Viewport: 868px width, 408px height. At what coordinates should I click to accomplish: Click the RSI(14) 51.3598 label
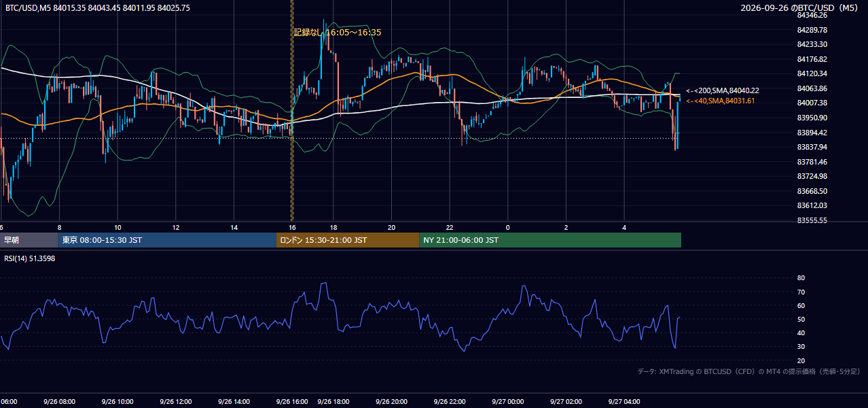[30, 258]
